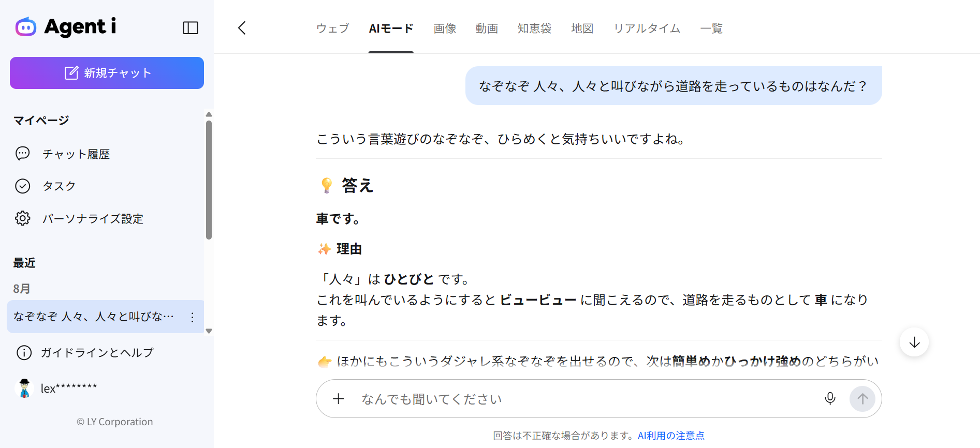Switch to the ウェブ tab
980x448 pixels.
(x=333, y=28)
